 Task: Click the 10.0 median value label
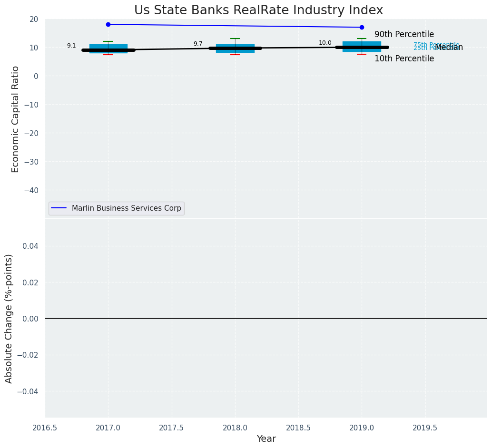325,43
